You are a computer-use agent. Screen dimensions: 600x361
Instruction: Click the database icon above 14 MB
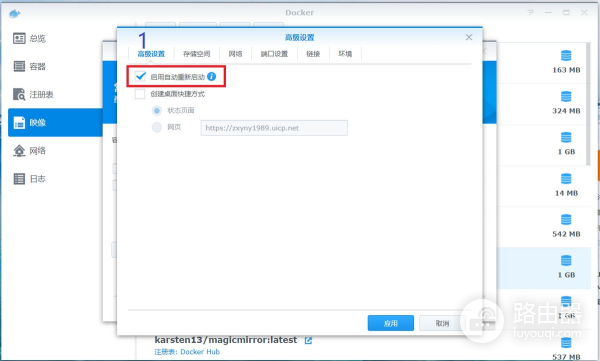566,179
